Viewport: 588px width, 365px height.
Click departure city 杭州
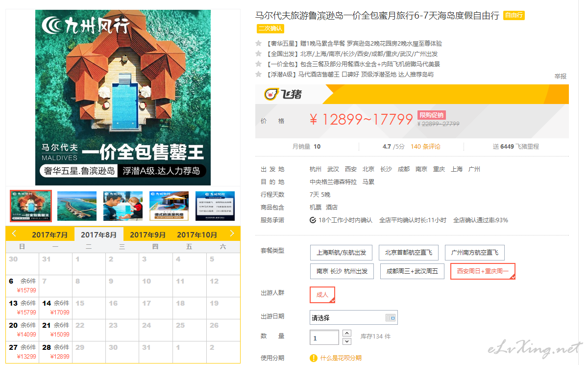pyautogui.click(x=316, y=169)
